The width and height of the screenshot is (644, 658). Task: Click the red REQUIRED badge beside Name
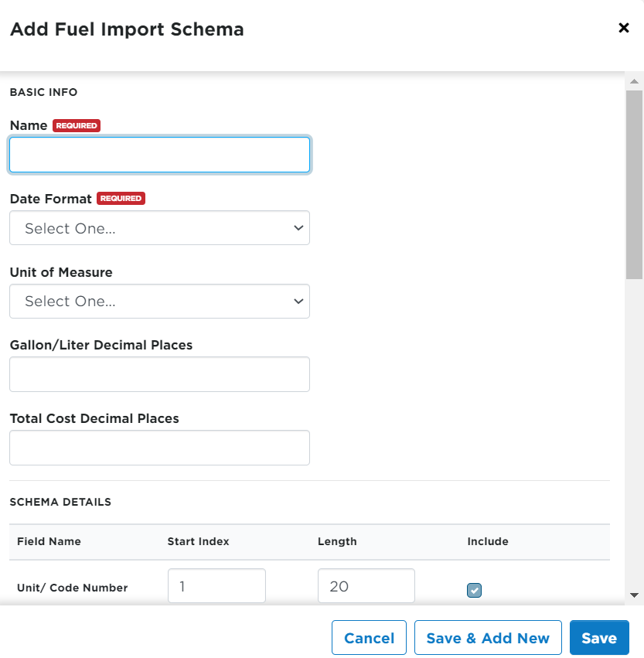[77, 125]
